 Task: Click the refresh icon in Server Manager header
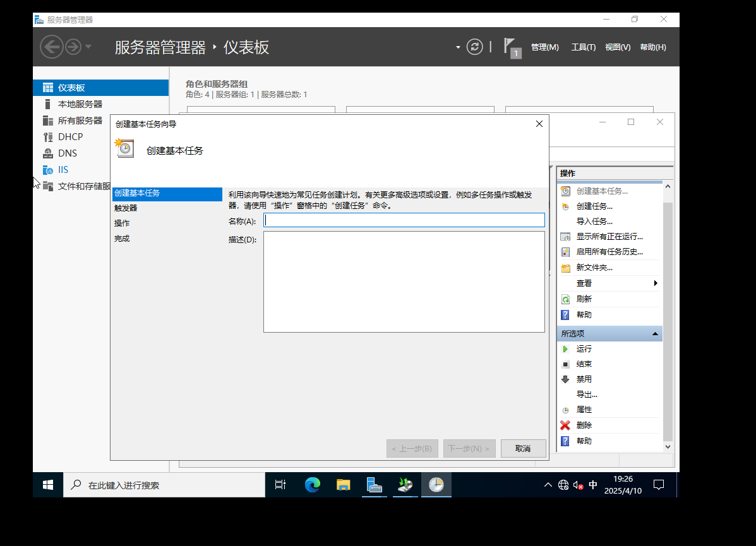[474, 47]
